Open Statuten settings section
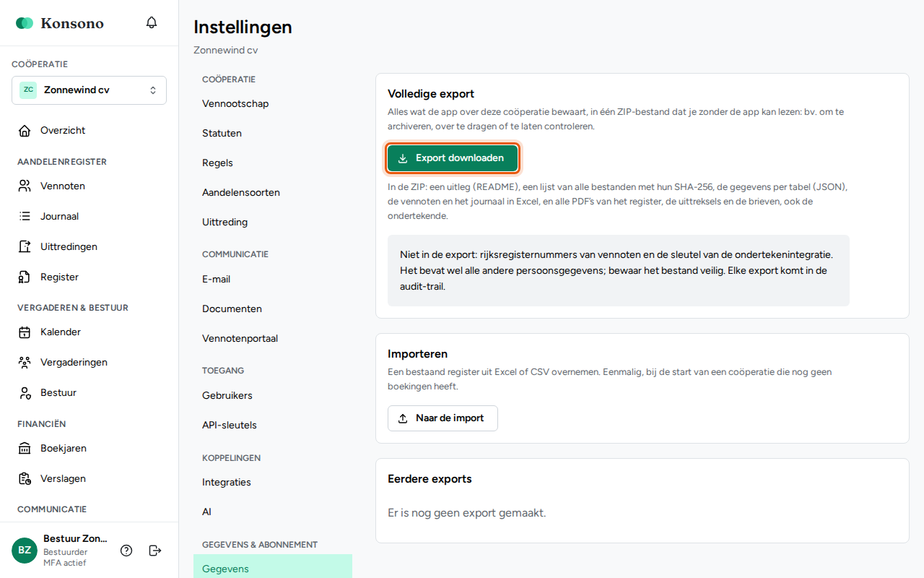924x578 pixels. (x=273, y=134)
